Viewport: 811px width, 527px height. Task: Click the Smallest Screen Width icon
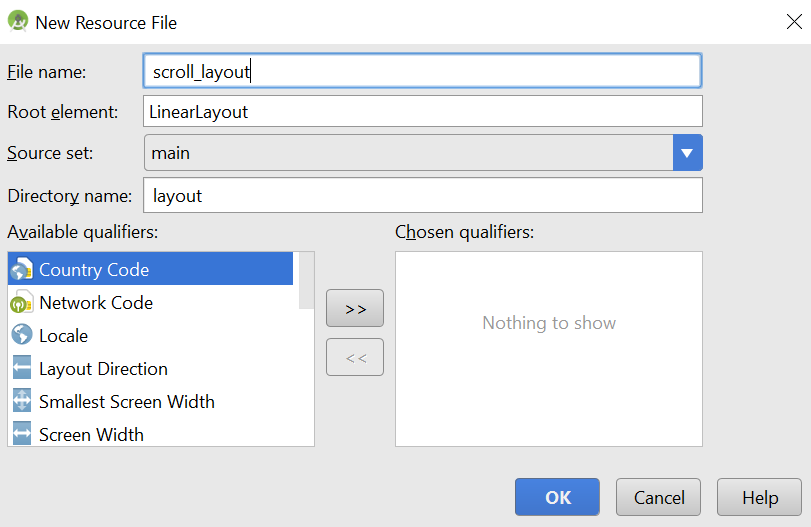22,401
